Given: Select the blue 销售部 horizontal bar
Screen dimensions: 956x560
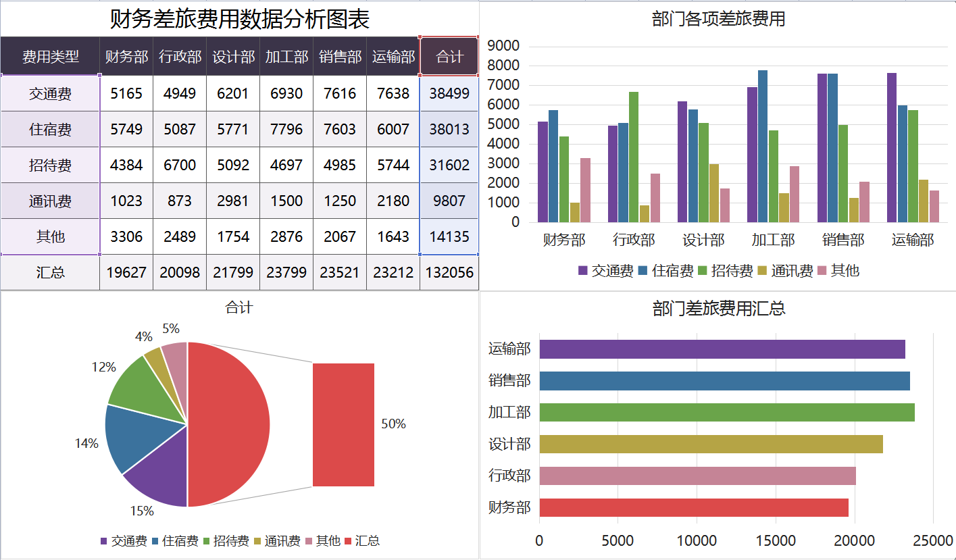Looking at the screenshot, I should click(724, 381).
